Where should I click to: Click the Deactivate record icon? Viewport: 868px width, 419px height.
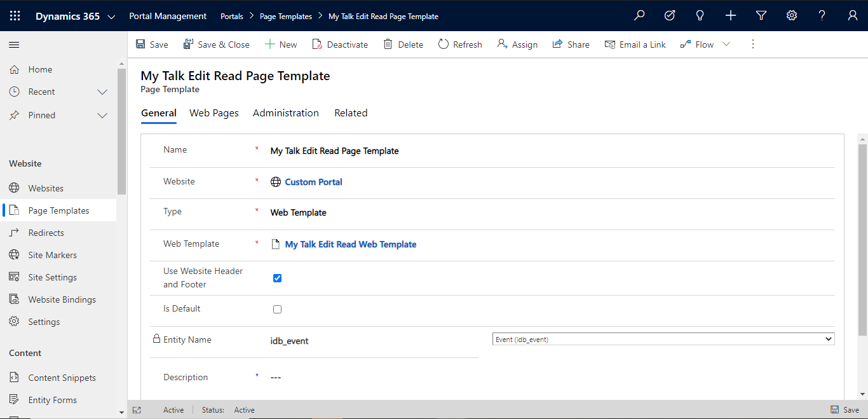316,44
